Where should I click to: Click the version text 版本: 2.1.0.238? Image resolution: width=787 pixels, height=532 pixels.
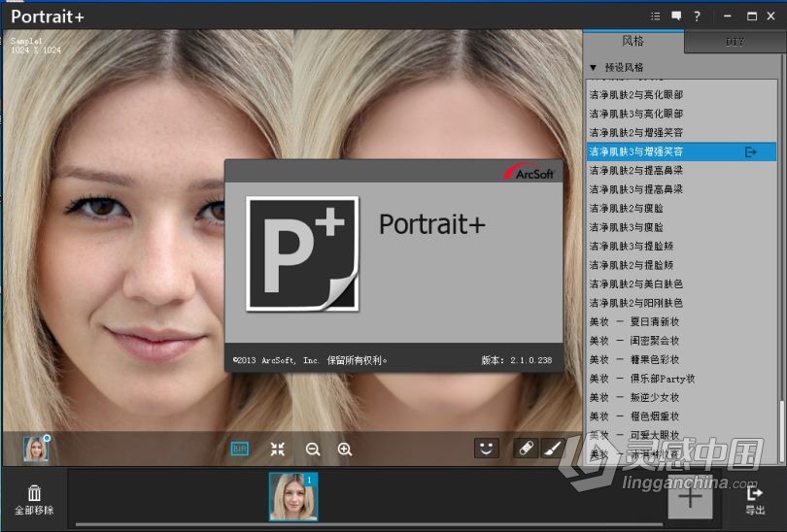click(517, 360)
